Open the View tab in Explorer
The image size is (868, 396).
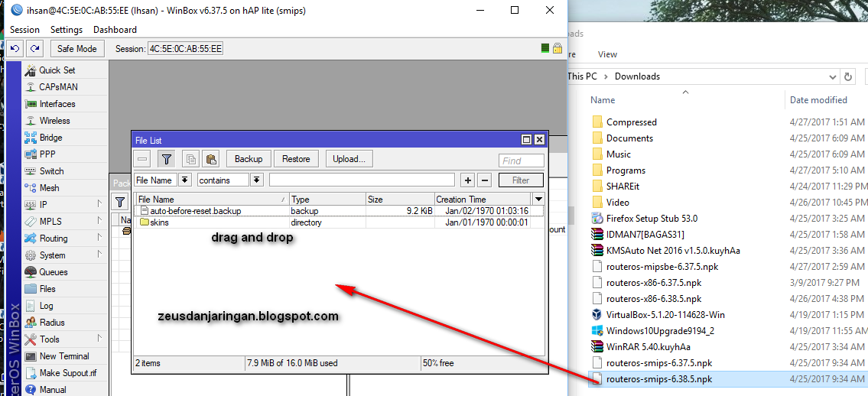point(607,54)
